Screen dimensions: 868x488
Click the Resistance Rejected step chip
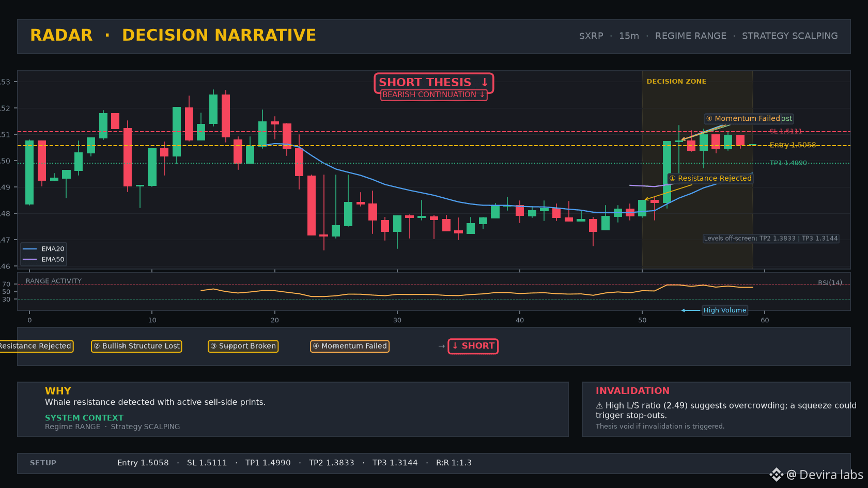pos(36,346)
